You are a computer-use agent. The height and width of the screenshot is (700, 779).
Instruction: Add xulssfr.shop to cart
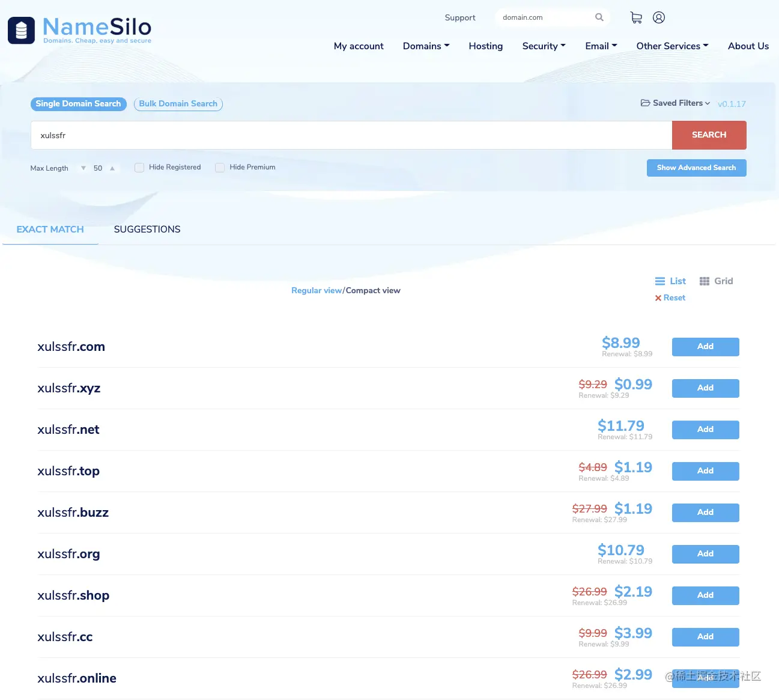706,595
